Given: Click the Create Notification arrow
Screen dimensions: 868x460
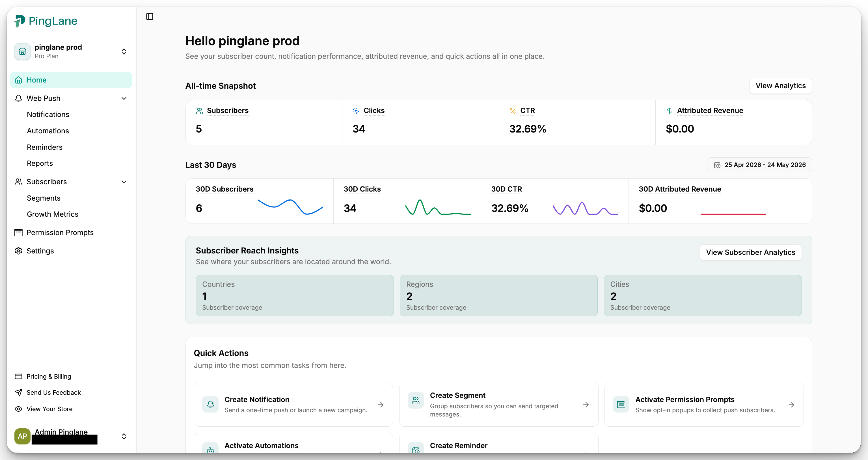Looking at the screenshot, I should coord(381,405).
